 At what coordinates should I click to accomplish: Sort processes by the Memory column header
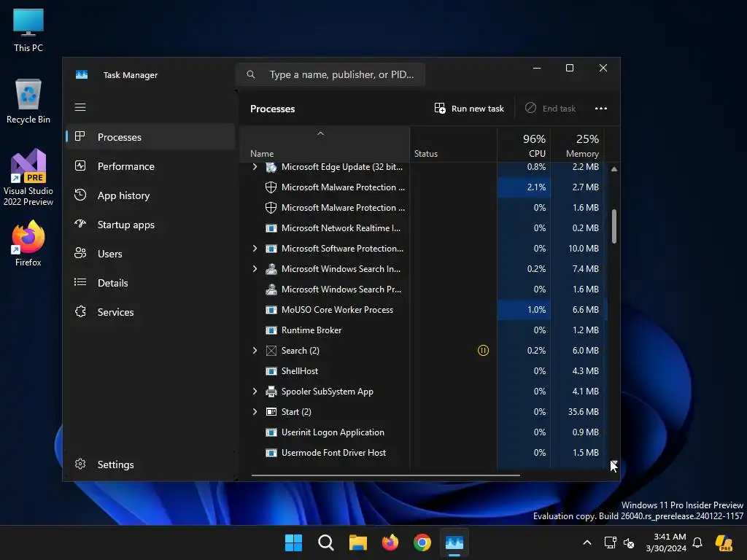[x=578, y=145]
